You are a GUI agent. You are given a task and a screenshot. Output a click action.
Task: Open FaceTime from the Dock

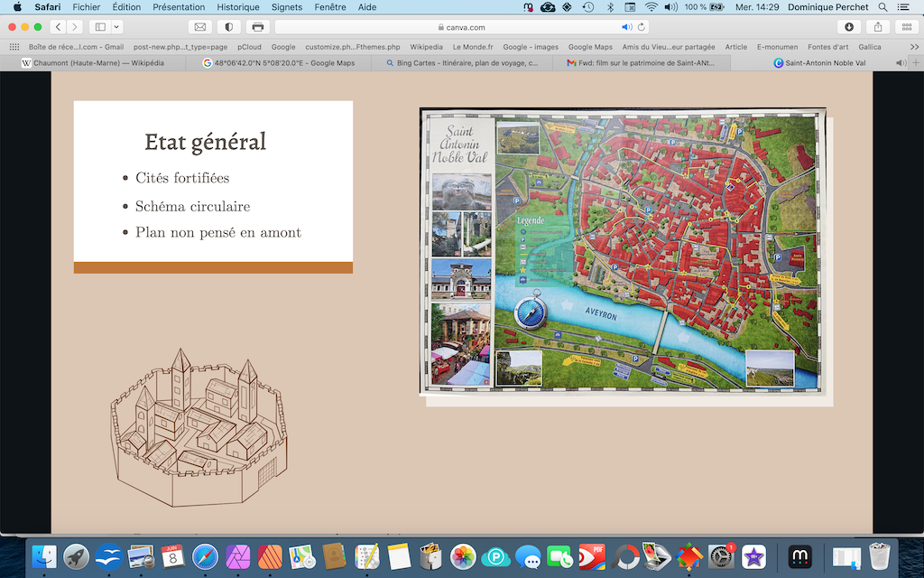[559, 556]
